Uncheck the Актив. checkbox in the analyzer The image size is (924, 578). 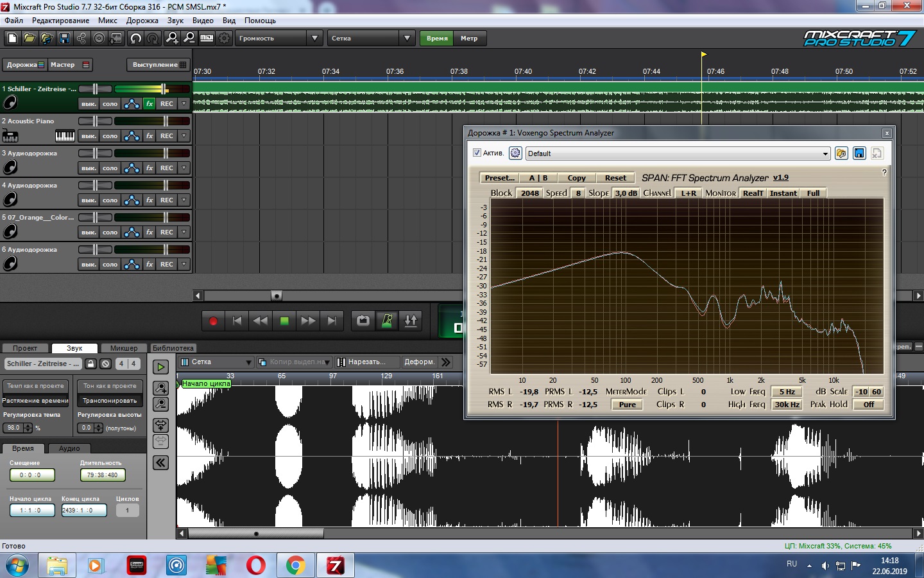click(477, 153)
